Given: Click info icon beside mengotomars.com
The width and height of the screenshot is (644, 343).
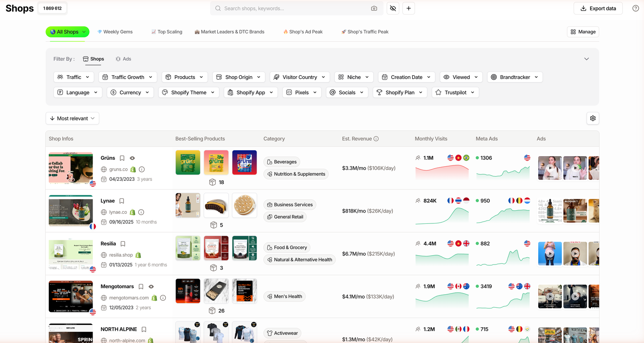Looking at the screenshot, I should pyautogui.click(x=163, y=298).
